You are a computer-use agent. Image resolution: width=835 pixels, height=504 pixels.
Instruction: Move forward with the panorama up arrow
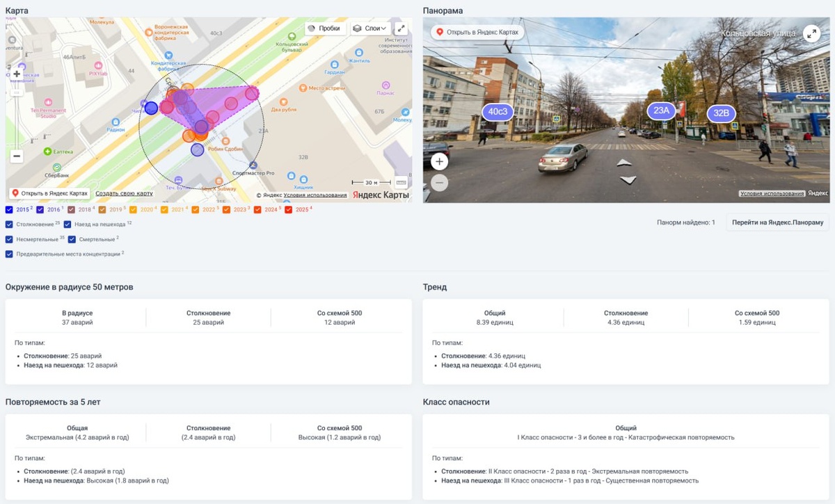[x=625, y=163]
